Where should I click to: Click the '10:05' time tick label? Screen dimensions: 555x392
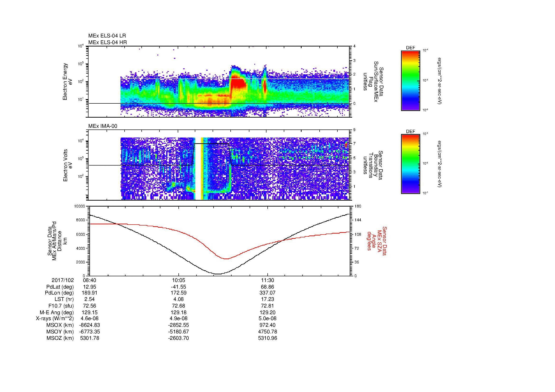(x=178, y=280)
